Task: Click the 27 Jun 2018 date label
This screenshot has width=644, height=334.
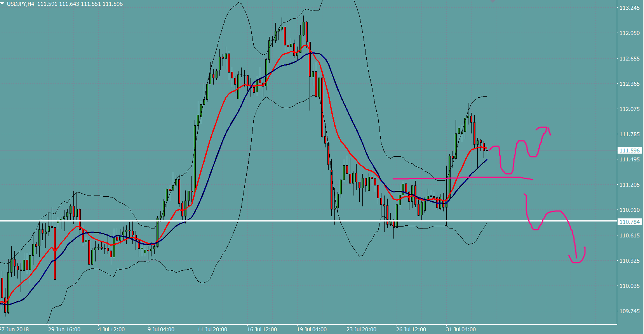Action: [x=15, y=329]
